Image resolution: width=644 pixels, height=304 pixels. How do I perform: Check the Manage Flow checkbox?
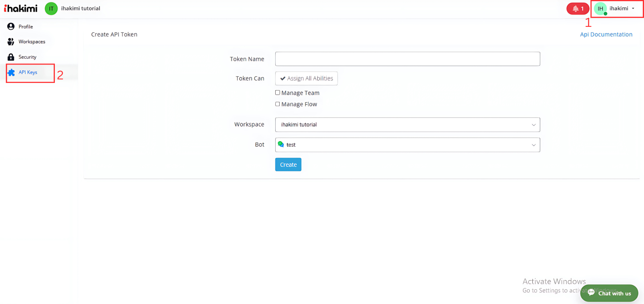278,104
